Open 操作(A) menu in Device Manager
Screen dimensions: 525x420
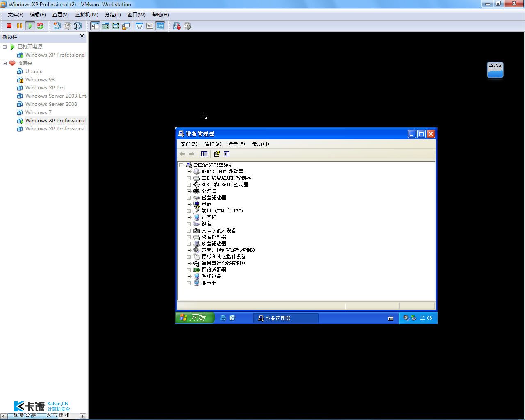(213, 144)
